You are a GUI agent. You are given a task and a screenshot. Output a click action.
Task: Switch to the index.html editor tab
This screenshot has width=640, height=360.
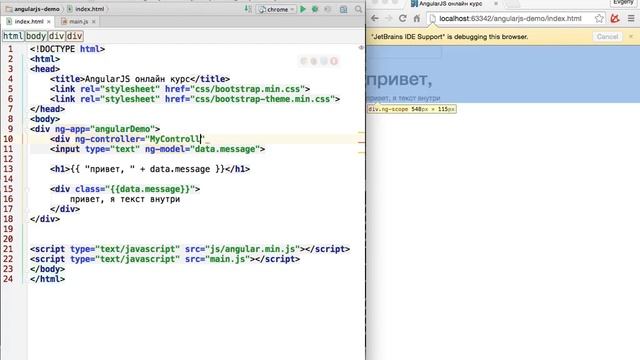(x=29, y=21)
